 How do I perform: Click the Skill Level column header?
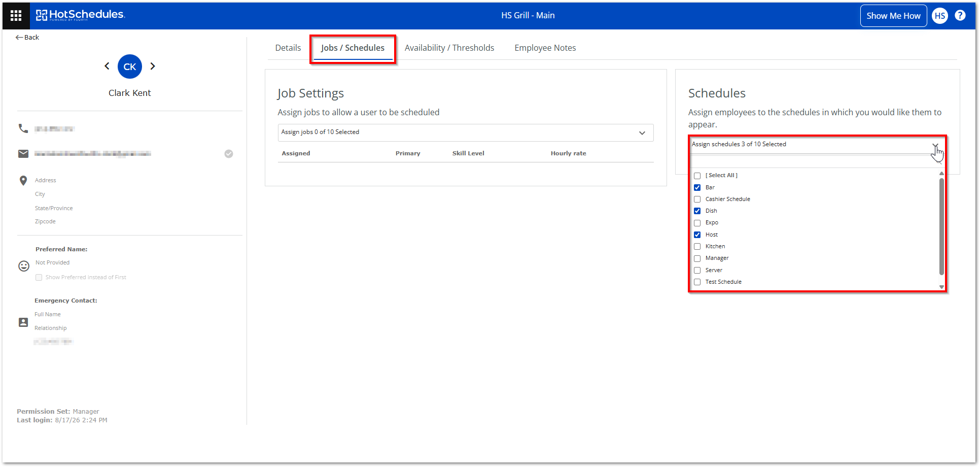click(x=468, y=153)
